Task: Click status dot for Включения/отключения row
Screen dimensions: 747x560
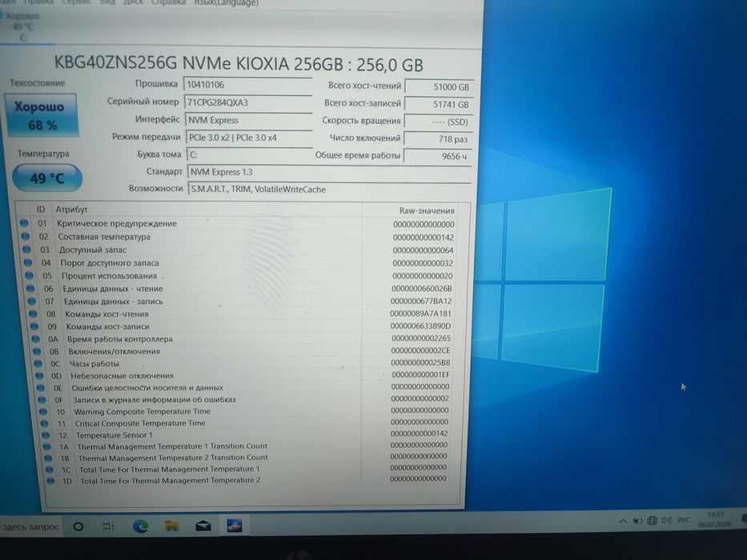Action: (x=37, y=351)
